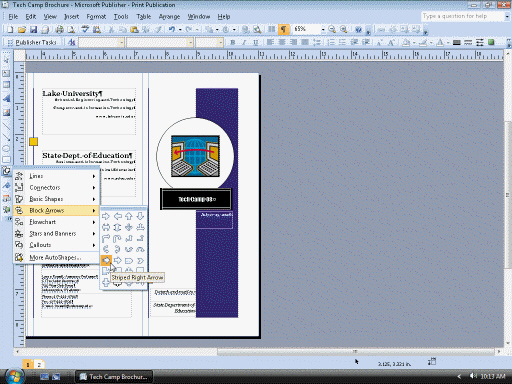Toggle Special Characters paragraph mark button
Viewport: 512px width, 384px height.
283,29
